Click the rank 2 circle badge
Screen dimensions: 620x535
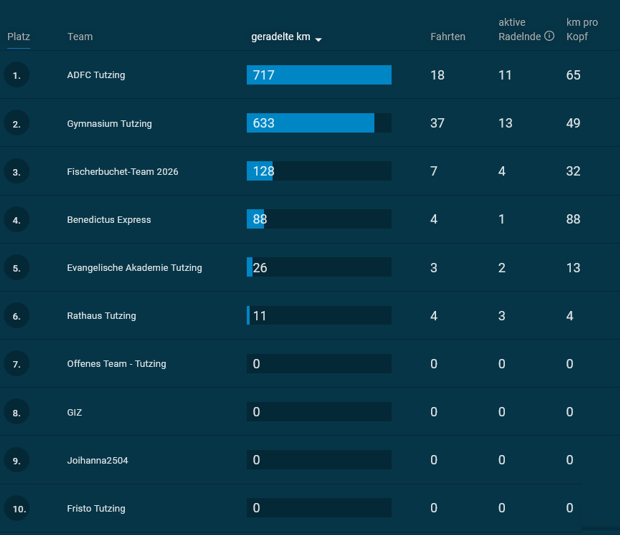tap(17, 123)
